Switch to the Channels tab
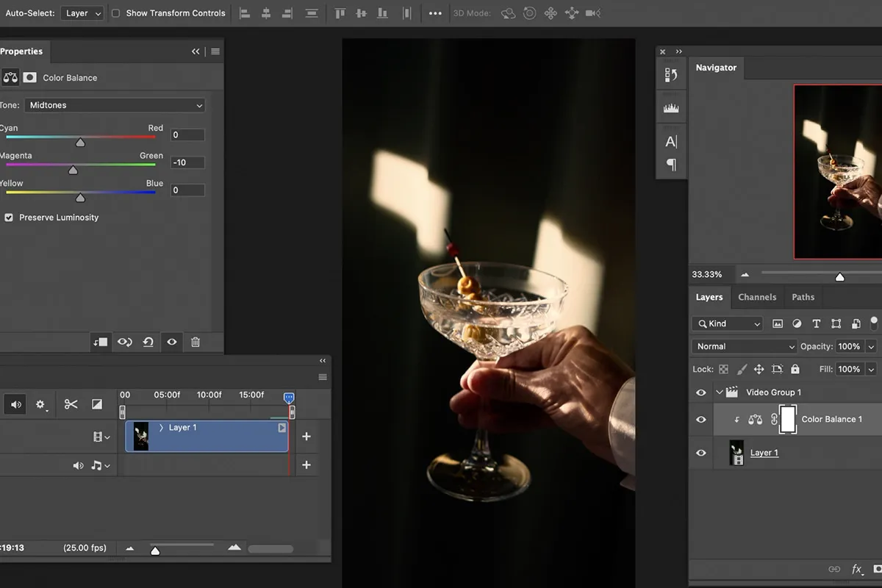The width and height of the screenshot is (882, 588). [x=757, y=297]
